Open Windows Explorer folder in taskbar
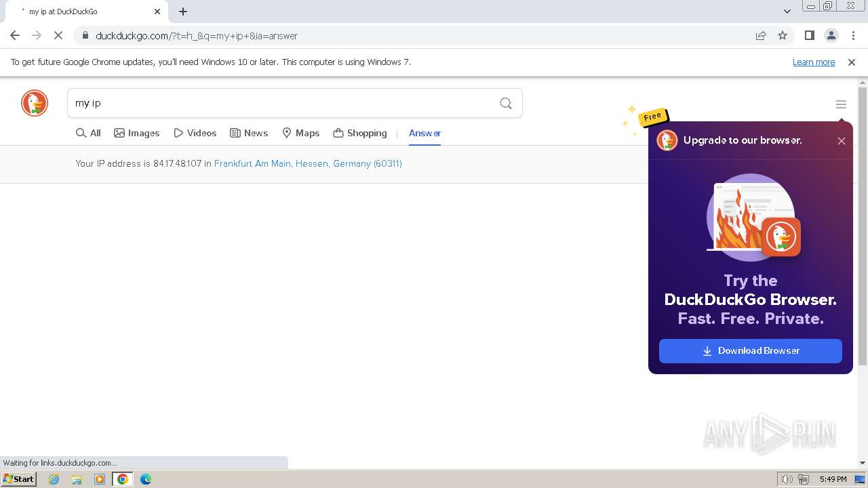 tap(77, 479)
